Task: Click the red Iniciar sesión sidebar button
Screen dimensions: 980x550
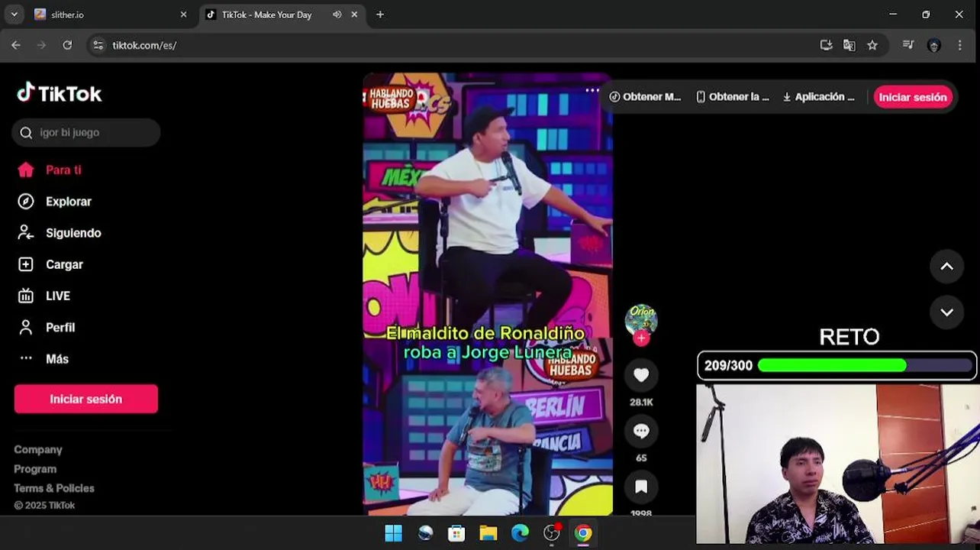Action: click(86, 399)
